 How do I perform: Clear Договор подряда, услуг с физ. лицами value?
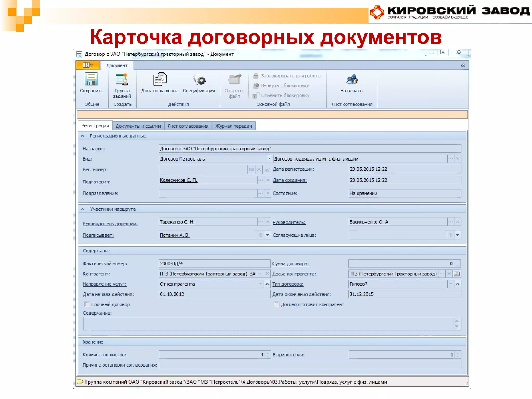458,159
